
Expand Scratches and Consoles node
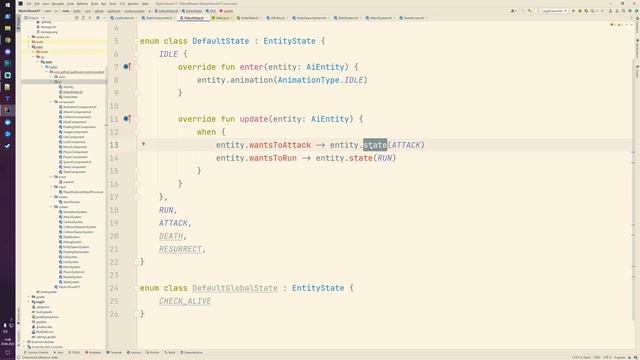25,347
